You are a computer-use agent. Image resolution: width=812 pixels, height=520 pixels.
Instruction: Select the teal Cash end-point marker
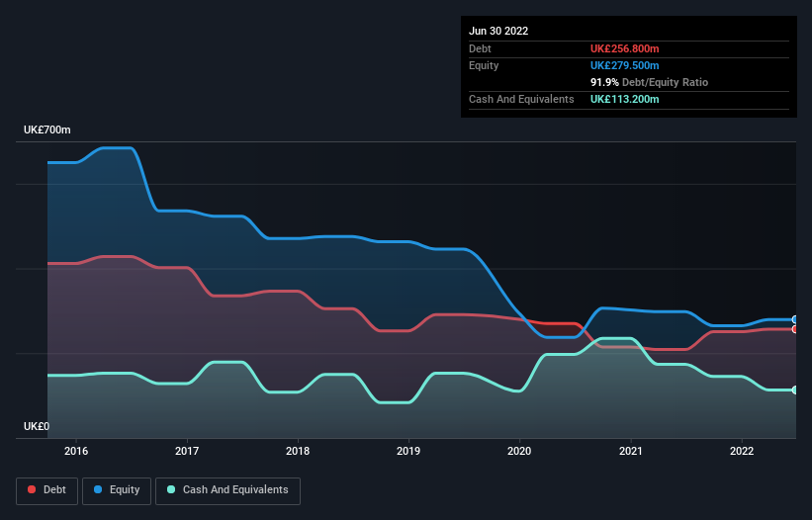click(795, 390)
